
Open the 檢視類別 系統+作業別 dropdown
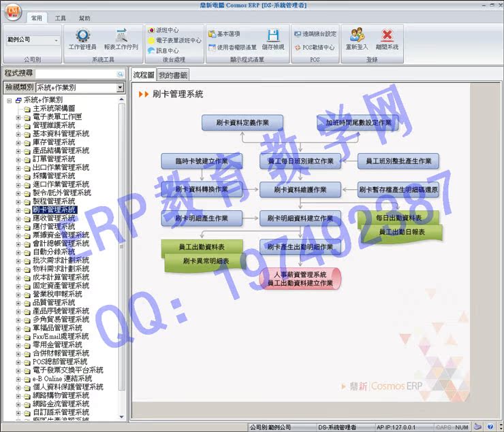coord(121,87)
